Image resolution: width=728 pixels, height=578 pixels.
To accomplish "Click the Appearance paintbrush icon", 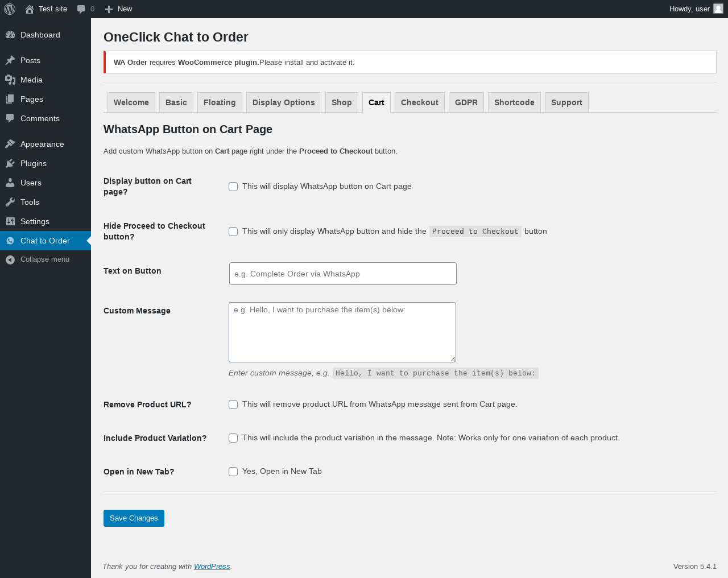I will coord(10,144).
